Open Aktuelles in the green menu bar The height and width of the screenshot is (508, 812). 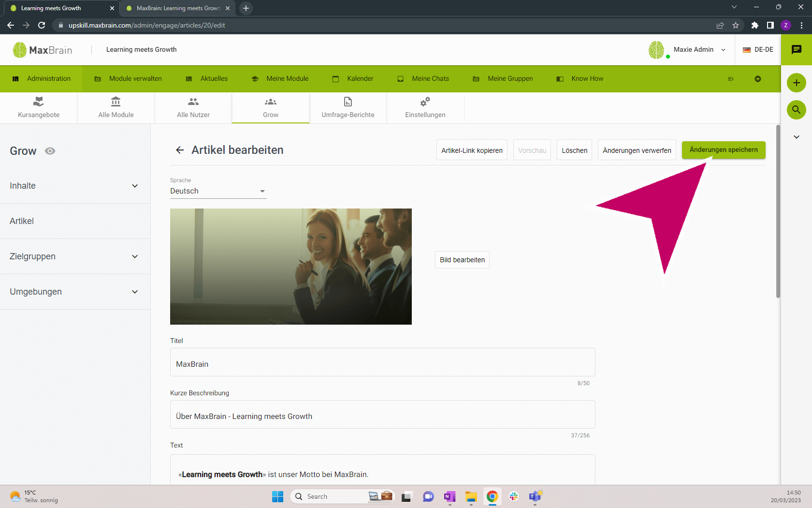[207, 79]
